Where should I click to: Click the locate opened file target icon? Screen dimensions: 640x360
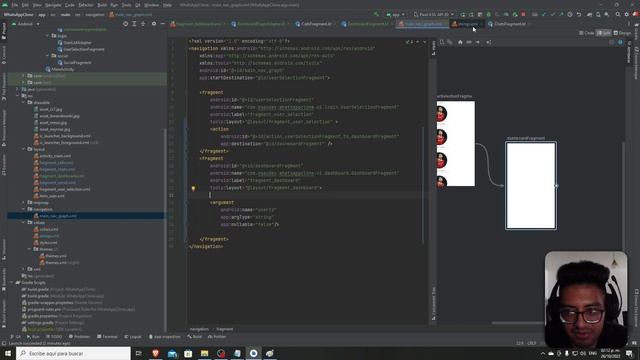pos(125,24)
